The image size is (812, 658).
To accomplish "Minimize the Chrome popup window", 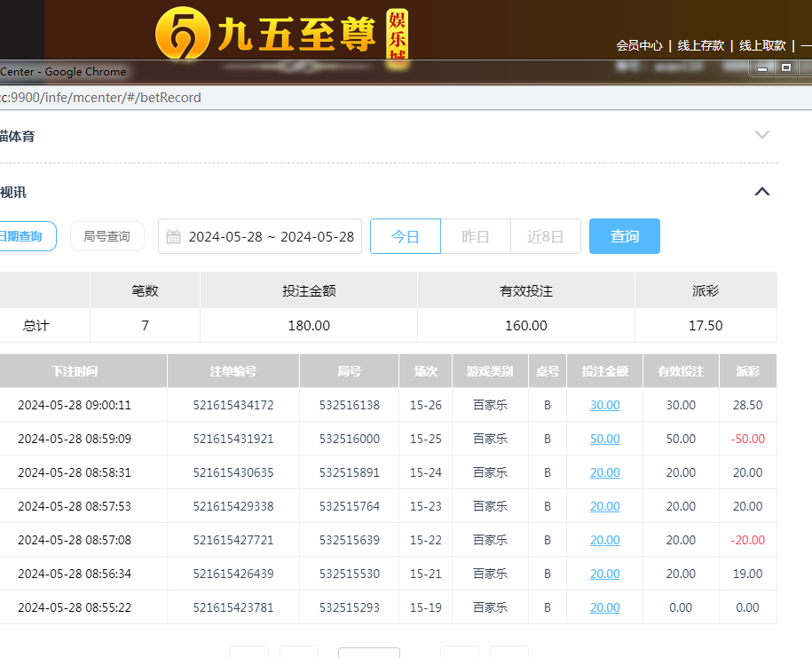I will coord(761,67).
